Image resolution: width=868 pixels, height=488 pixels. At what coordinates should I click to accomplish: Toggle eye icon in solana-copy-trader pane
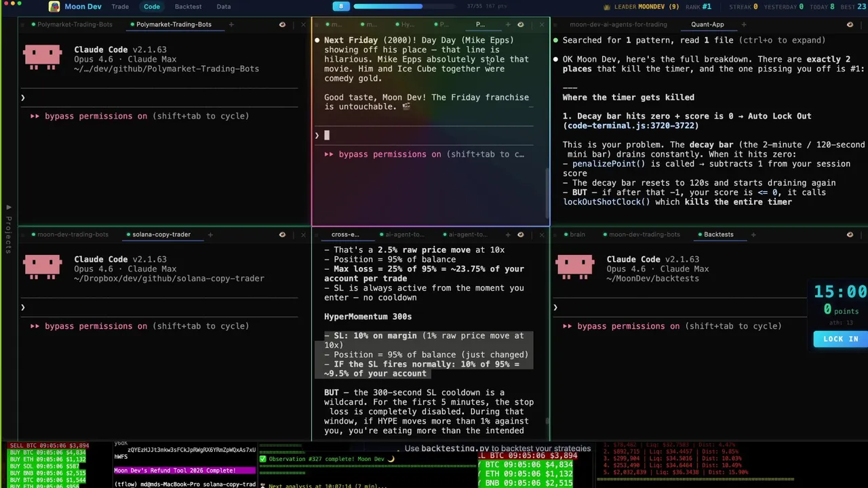pos(282,235)
